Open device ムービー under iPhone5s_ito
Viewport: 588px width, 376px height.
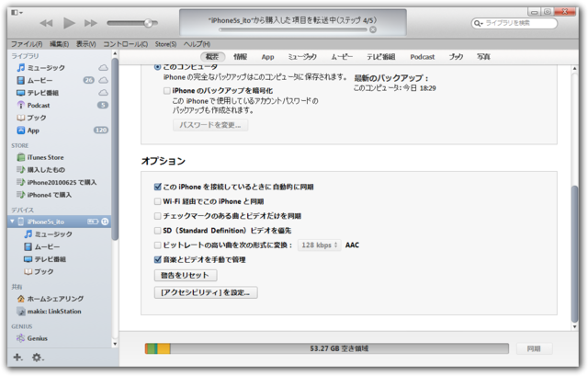tap(42, 246)
